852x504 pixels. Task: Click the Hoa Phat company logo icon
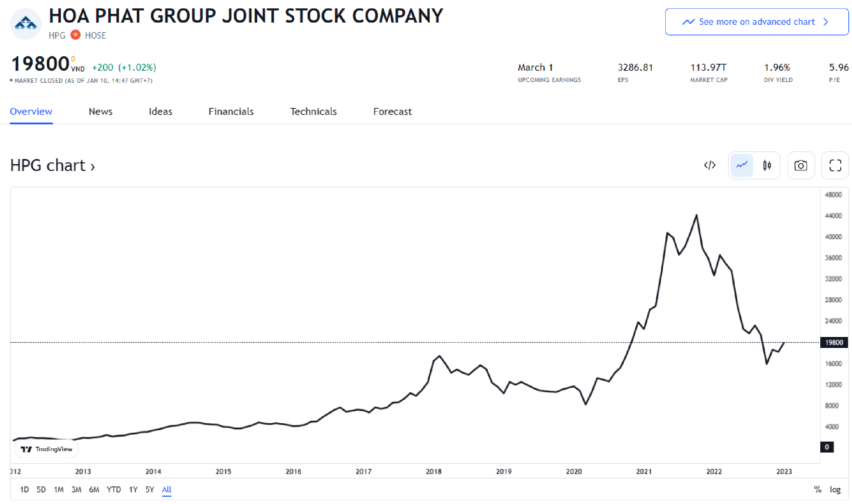click(26, 24)
